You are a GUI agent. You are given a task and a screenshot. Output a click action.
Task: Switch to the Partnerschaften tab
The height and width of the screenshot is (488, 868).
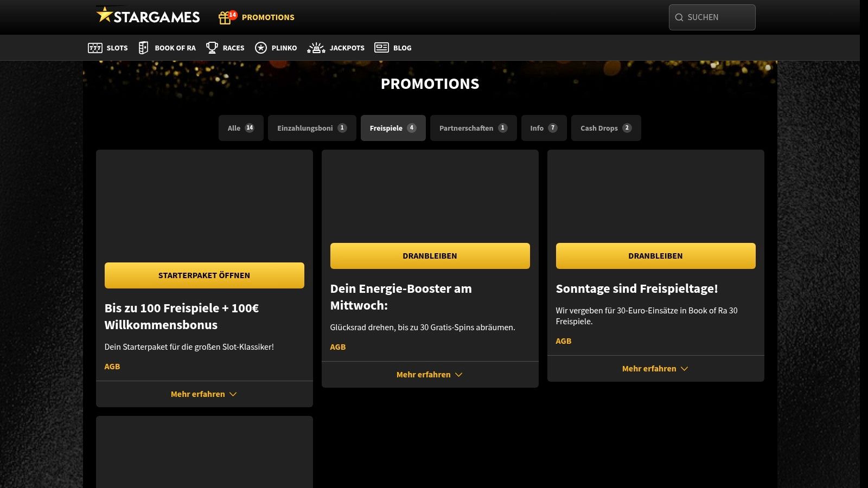click(474, 128)
